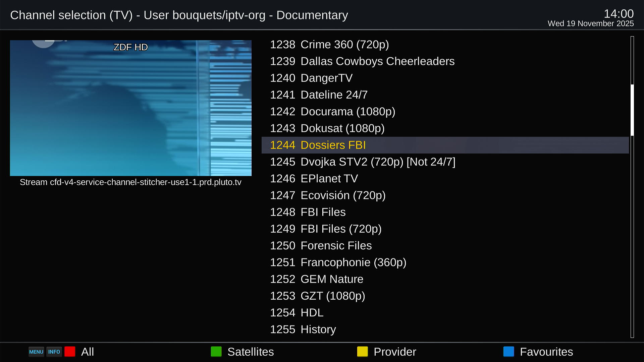Click the red All color button

click(70, 352)
